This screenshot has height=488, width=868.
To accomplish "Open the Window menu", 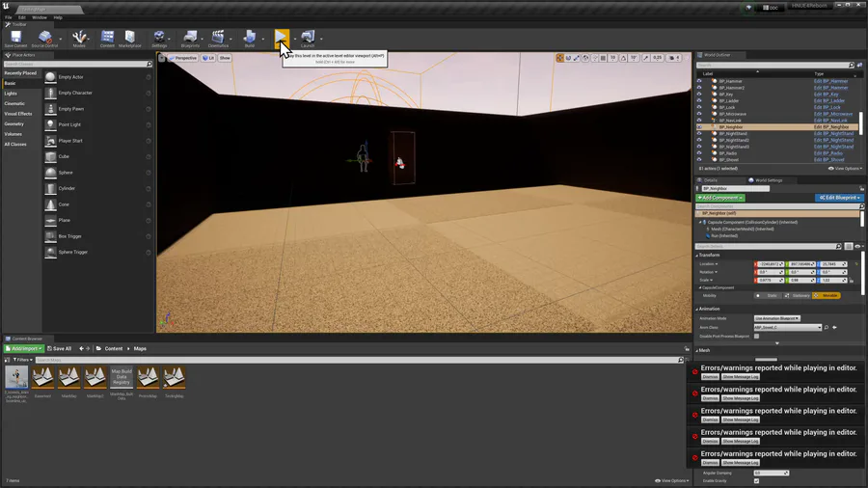I will click(x=40, y=17).
